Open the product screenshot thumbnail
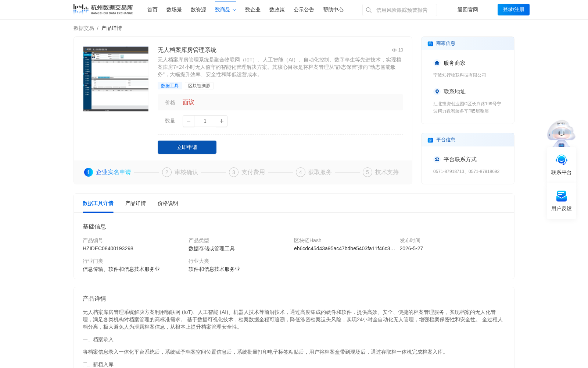 (116, 79)
